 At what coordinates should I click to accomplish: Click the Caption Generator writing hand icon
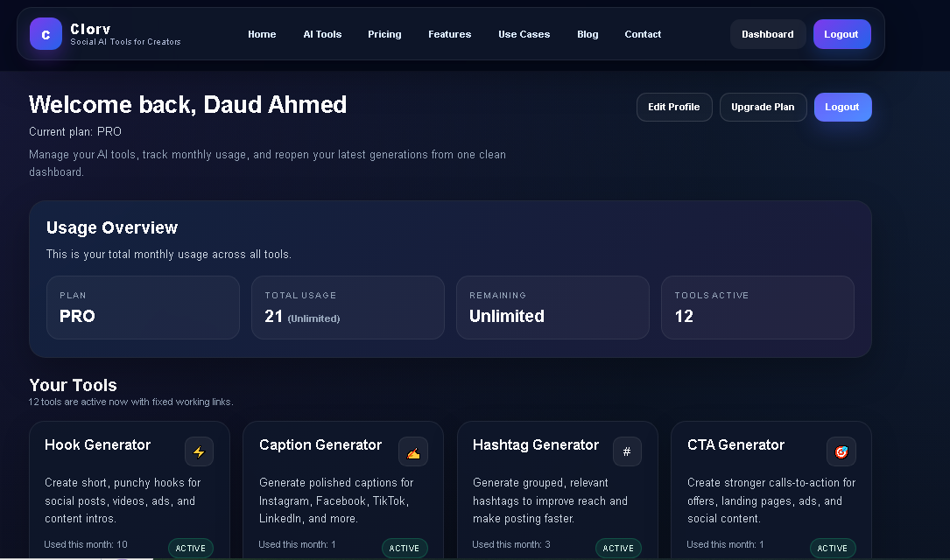tap(413, 451)
